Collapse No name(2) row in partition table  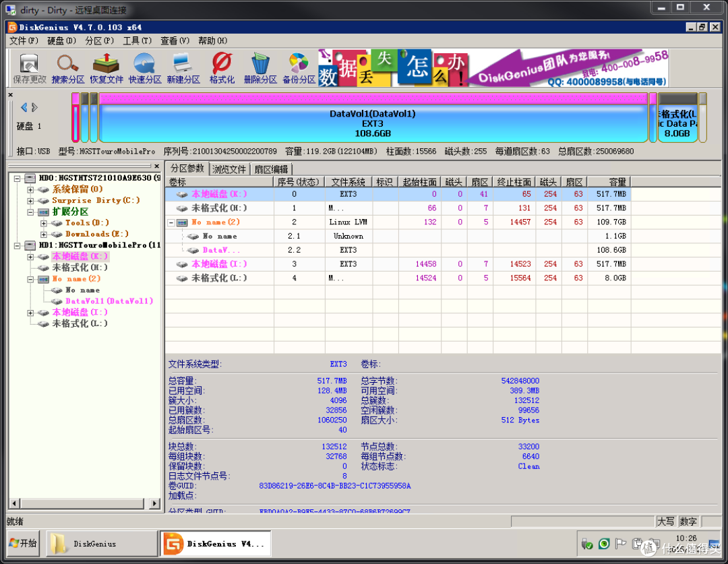(x=171, y=222)
